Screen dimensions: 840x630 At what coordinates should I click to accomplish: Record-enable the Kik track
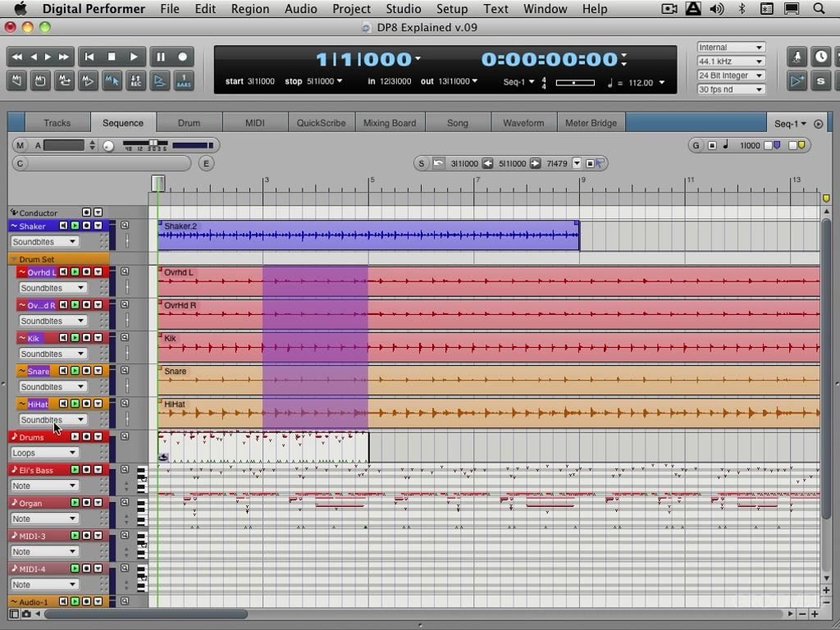tap(86, 338)
